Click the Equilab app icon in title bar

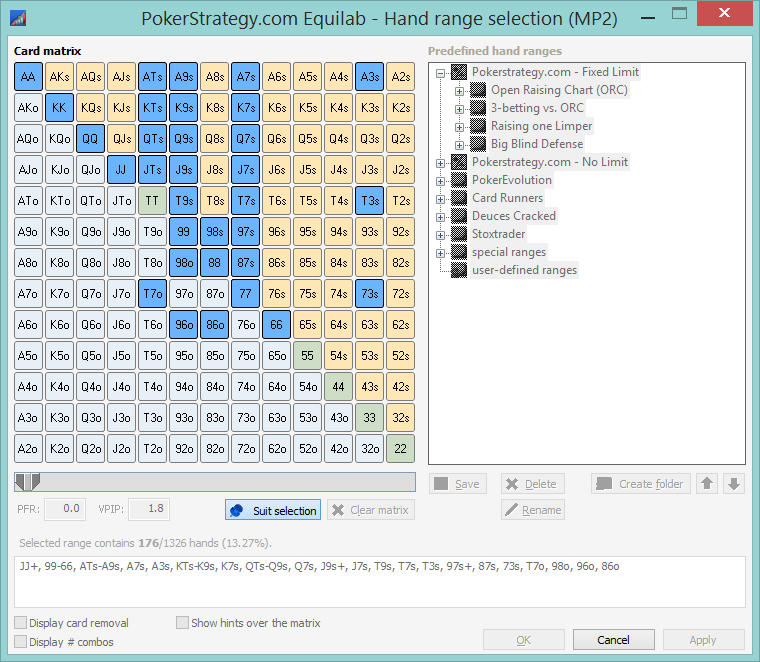click(x=18, y=18)
